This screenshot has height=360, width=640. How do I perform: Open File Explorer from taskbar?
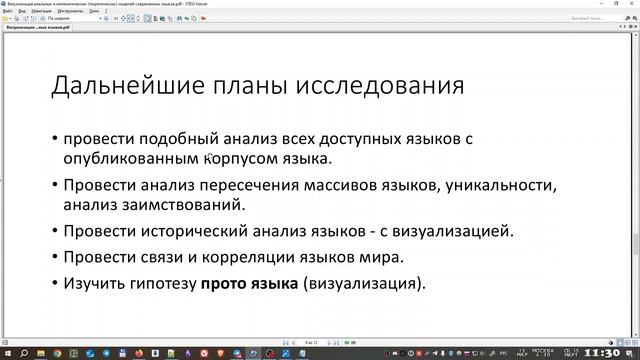(41, 353)
